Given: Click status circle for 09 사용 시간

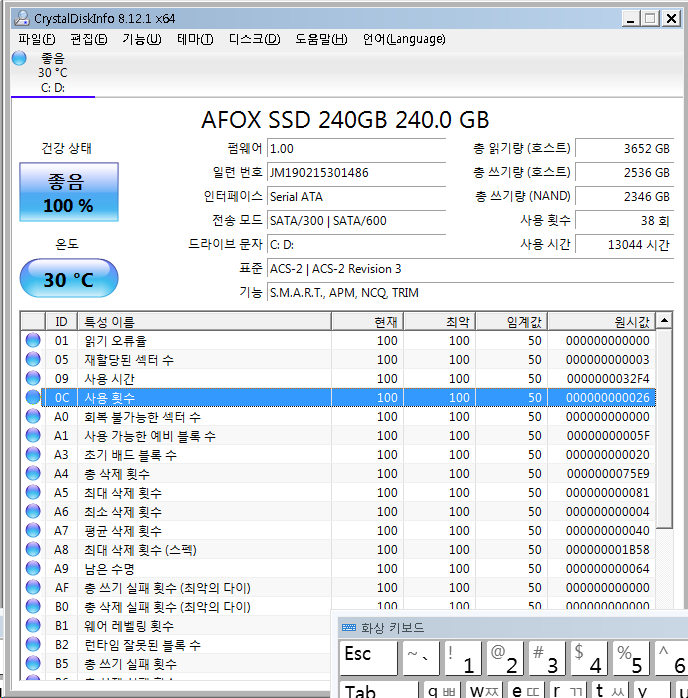Looking at the screenshot, I should pyautogui.click(x=33, y=378).
